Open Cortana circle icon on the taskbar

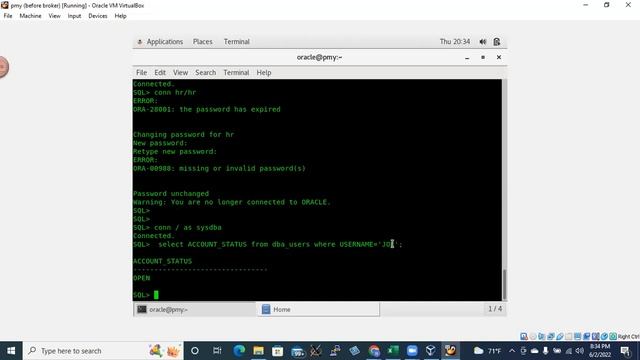(195, 351)
